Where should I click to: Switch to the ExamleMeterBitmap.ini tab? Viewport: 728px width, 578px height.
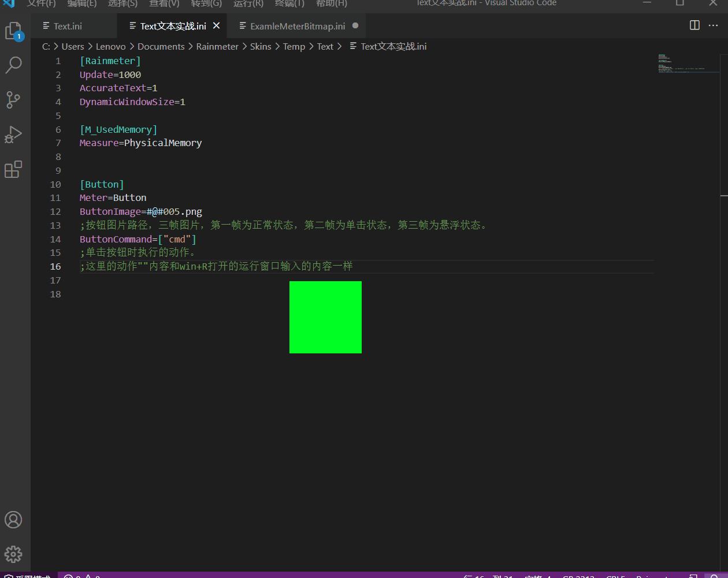pyautogui.click(x=298, y=26)
